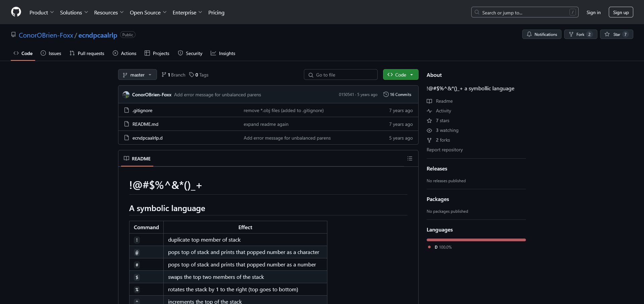Open Report repository link
This screenshot has height=304, width=644.
click(x=445, y=150)
